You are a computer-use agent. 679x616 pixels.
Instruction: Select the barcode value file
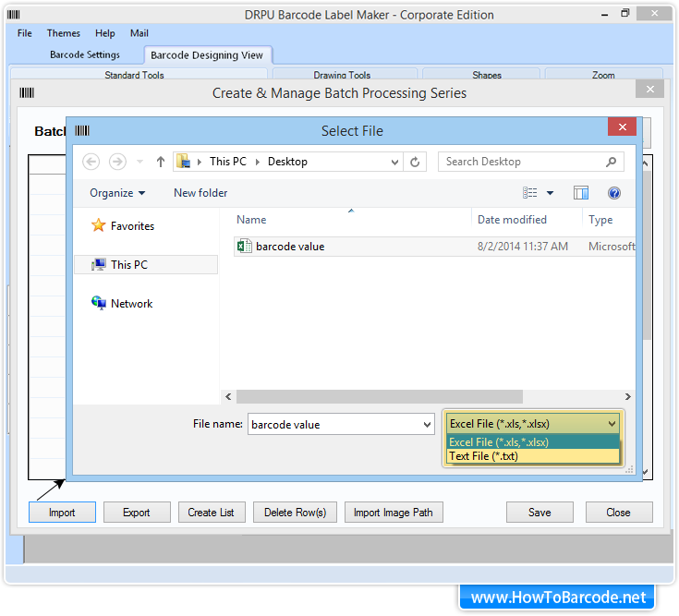434,247
